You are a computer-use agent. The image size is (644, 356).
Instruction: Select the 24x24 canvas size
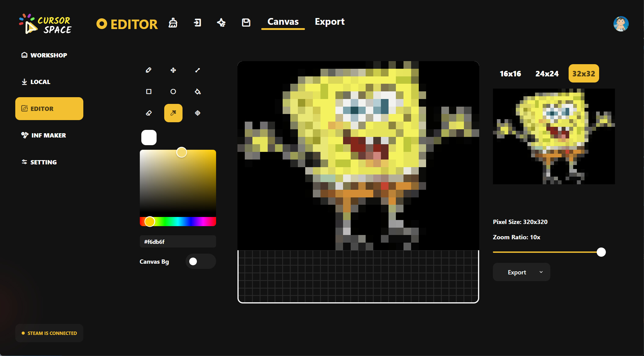point(547,73)
